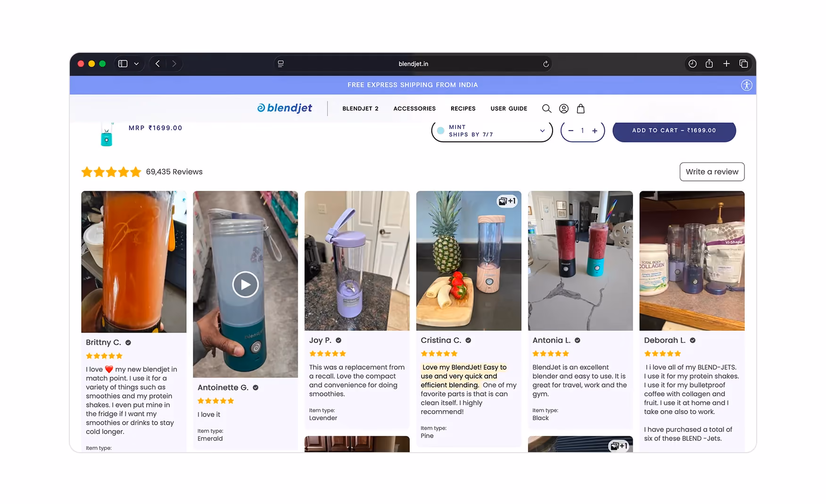This screenshot has height=504, width=826.
Task: Click the verified badge next to Deborah L.
Action: pyautogui.click(x=693, y=341)
